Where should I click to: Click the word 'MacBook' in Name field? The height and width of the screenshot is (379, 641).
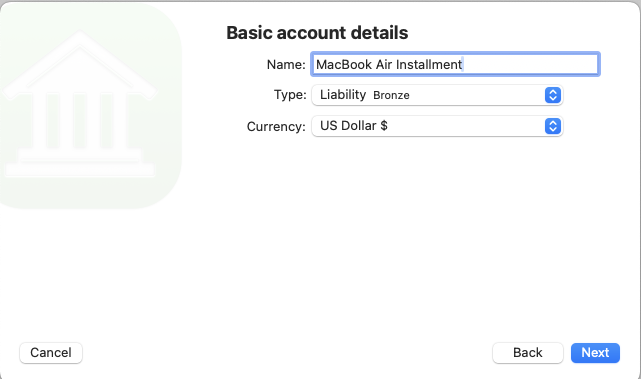344,64
